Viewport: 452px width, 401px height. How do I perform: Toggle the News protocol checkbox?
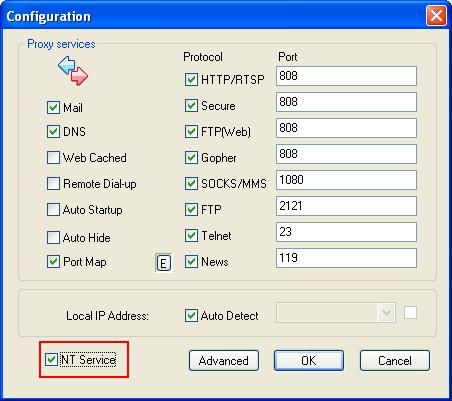(191, 262)
